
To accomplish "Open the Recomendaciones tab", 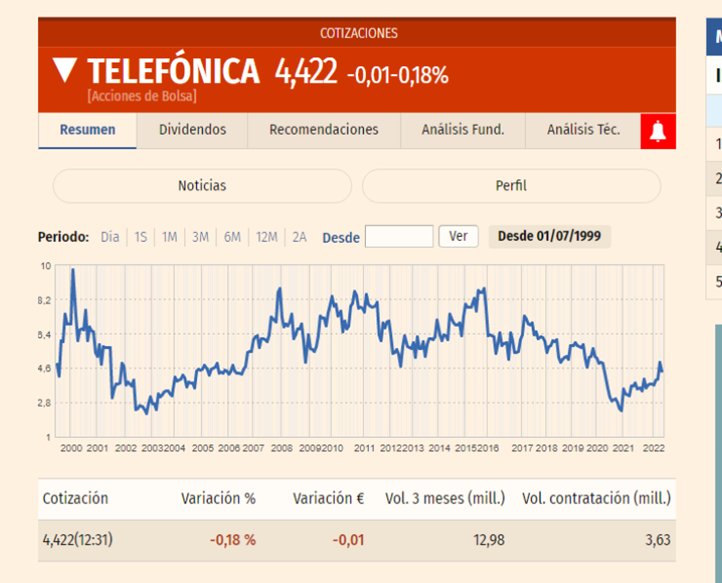I will coord(324,130).
